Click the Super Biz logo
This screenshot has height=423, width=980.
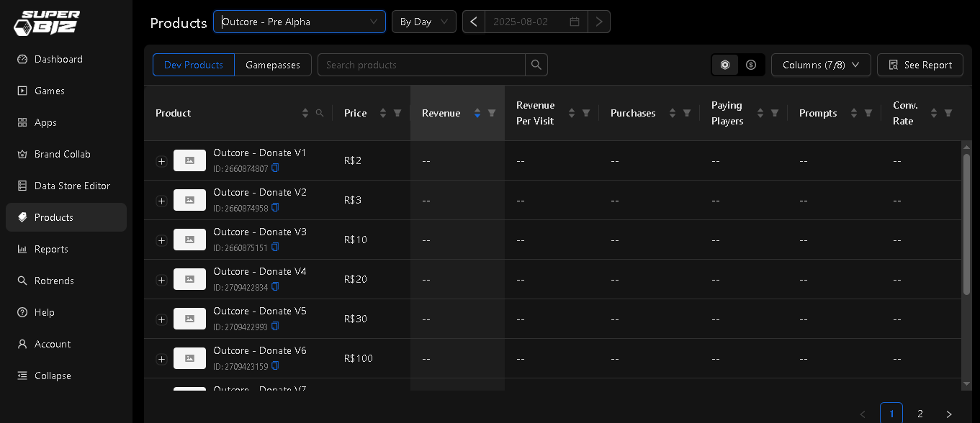[48, 22]
